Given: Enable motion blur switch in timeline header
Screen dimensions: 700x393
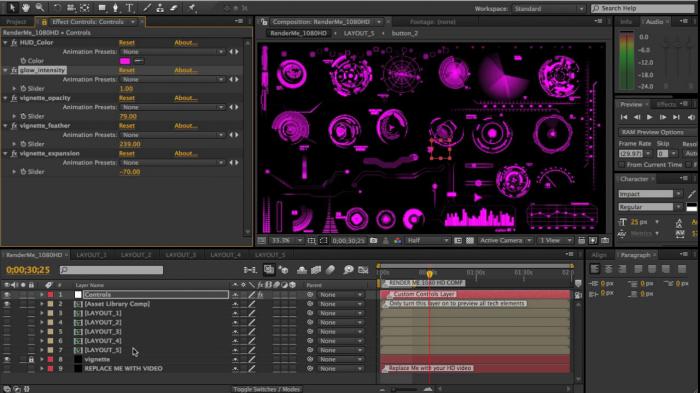Looking at the screenshot, I should click(x=330, y=269).
